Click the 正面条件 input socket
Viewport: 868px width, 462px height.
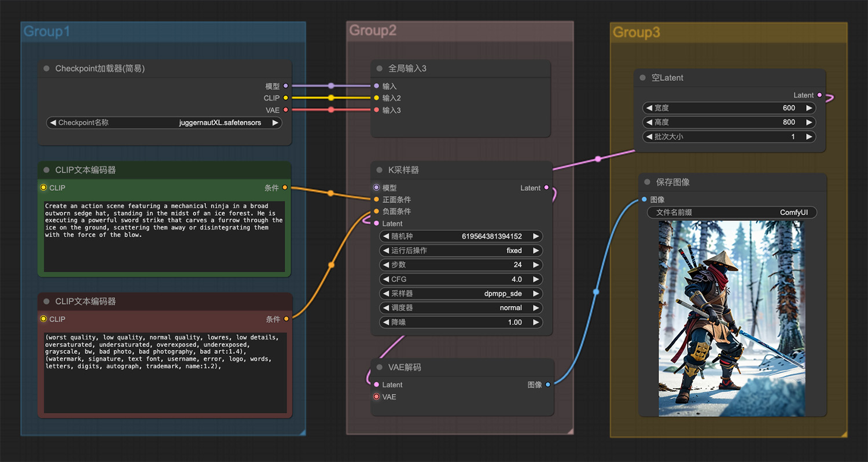(377, 199)
